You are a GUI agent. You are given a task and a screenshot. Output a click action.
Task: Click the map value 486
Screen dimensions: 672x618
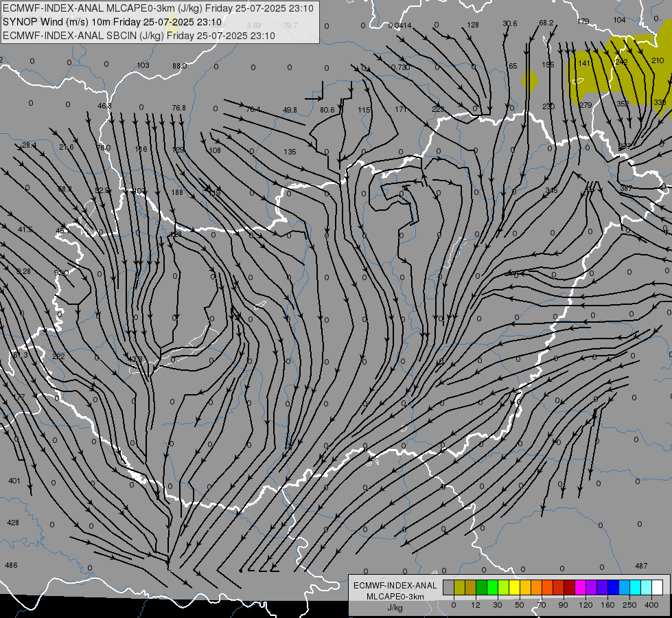(11, 565)
